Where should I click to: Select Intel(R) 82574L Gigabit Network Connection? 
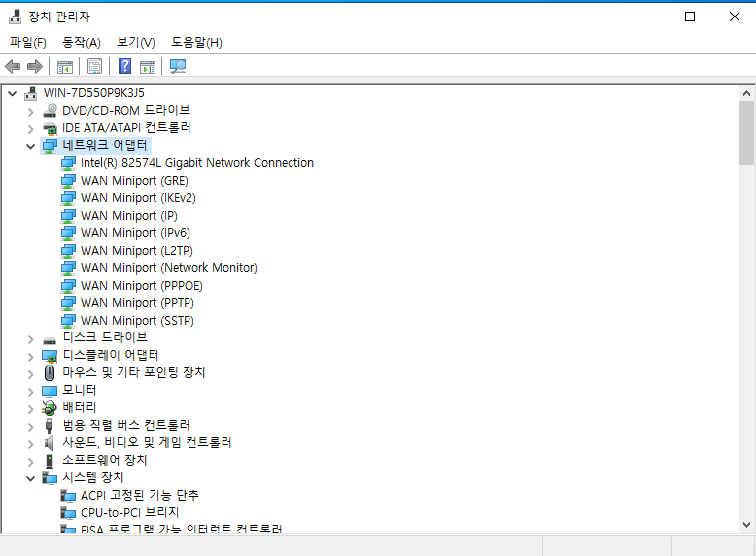196,163
